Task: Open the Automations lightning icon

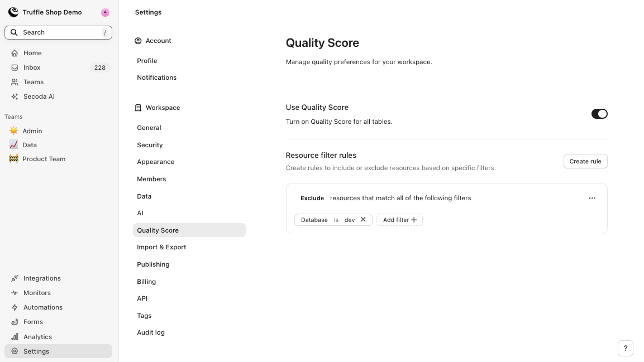Action: point(15,307)
